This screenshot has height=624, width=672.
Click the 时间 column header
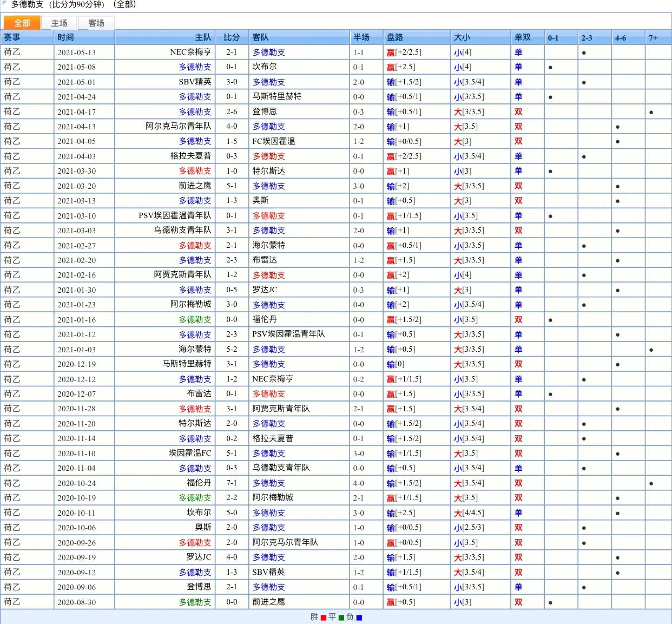click(x=65, y=37)
